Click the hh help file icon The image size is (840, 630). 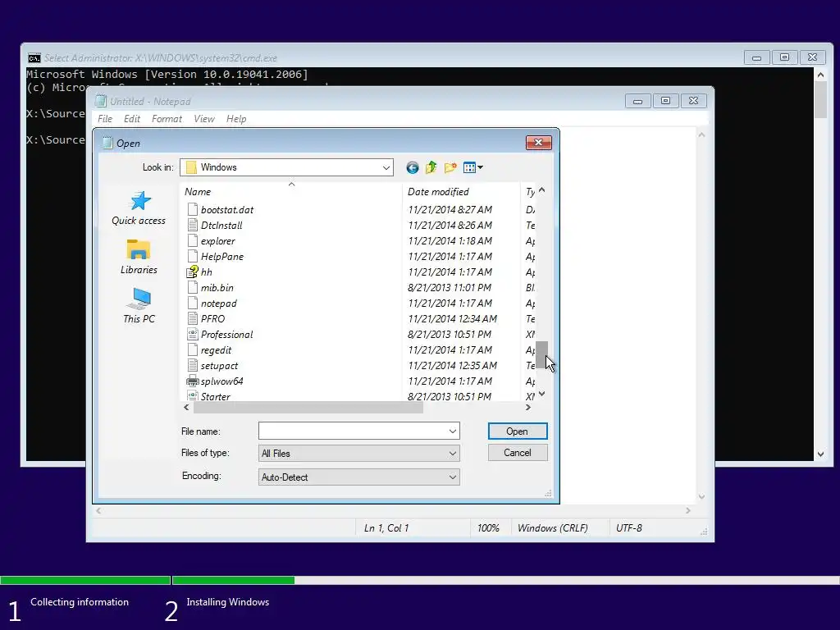[x=192, y=272]
